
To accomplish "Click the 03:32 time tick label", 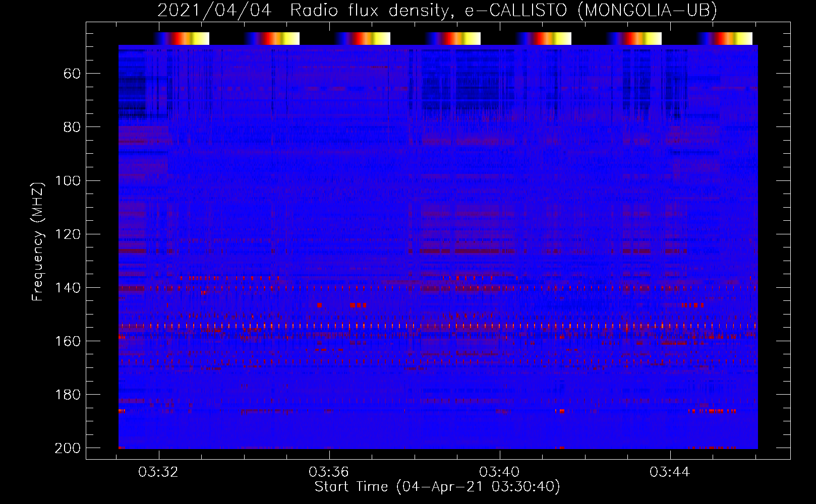I will [158, 472].
